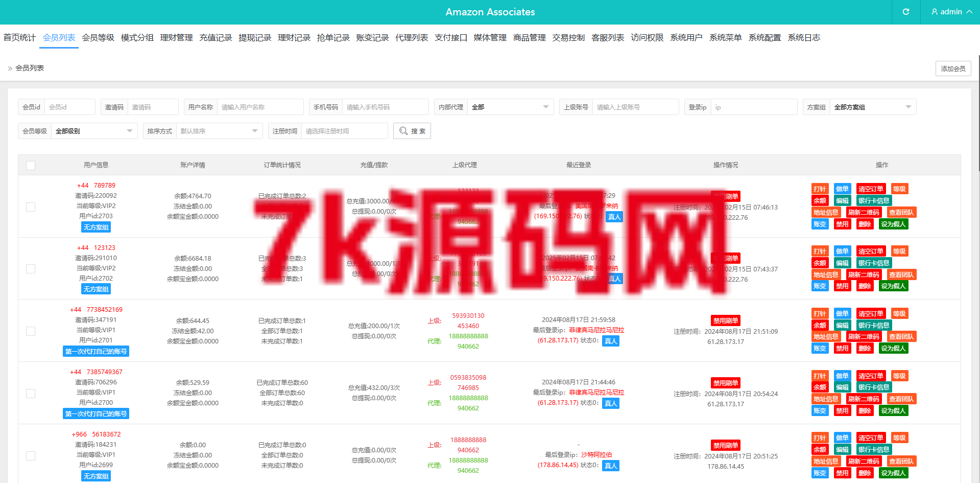This screenshot has height=483, width=980.
Task: Focus the 邀请码 input field
Action: [x=153, y=107]
